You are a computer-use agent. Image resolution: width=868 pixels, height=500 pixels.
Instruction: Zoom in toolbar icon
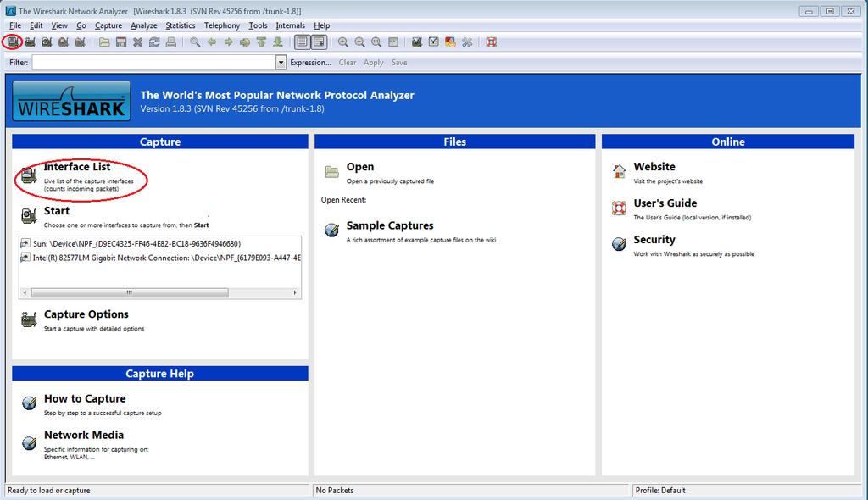(343, 42)
